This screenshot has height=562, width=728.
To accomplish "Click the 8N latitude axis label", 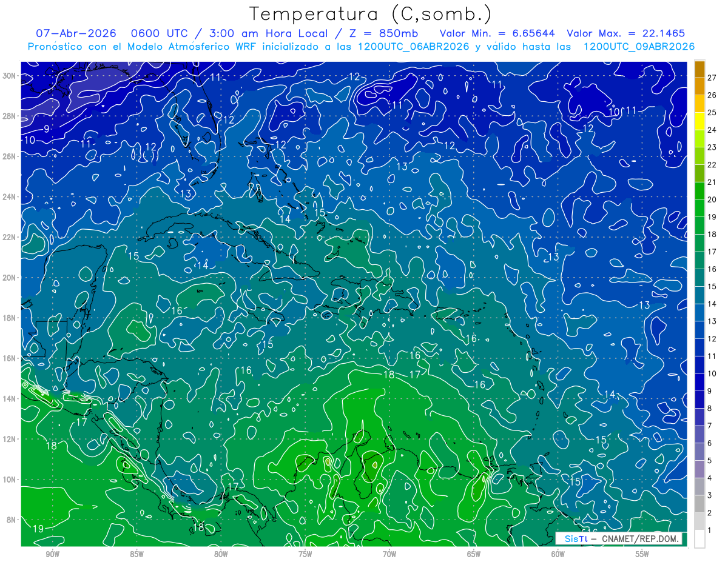I will 12,520.
